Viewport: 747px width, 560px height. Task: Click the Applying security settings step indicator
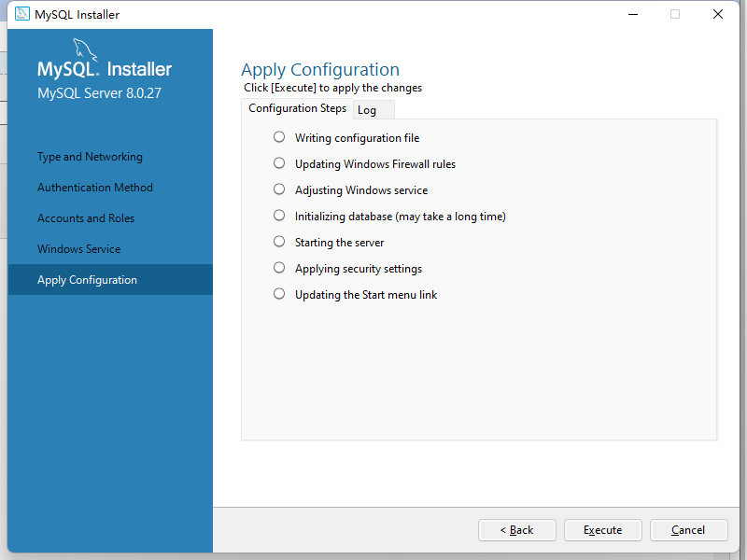coord(279,268)
